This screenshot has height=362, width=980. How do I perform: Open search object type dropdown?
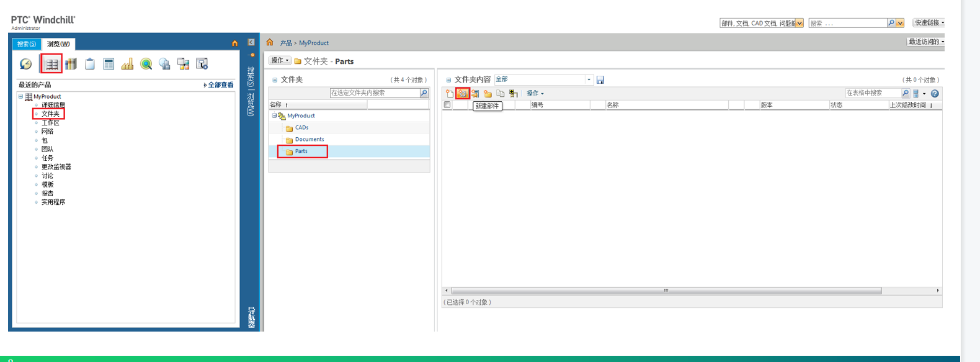tap(800, 23)
